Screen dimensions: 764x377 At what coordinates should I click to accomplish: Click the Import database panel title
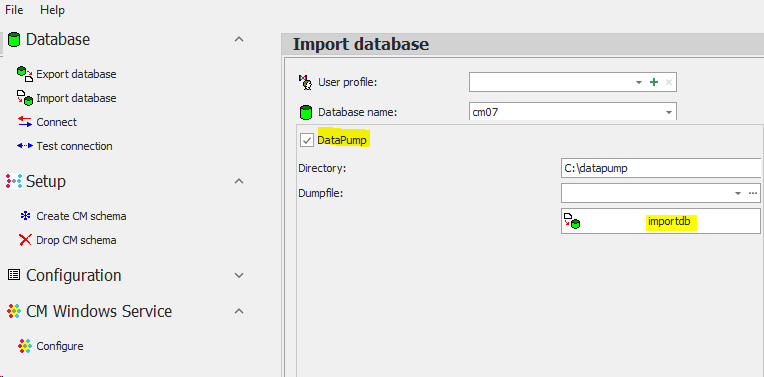(361, 44)
